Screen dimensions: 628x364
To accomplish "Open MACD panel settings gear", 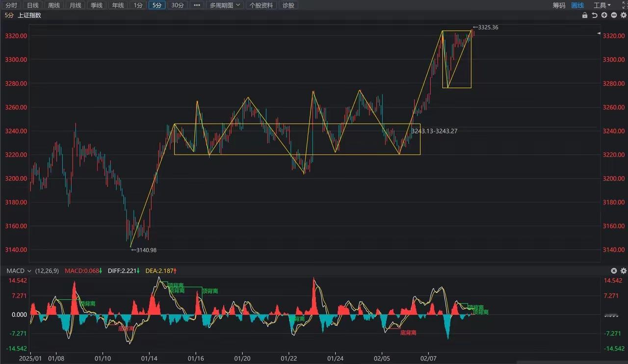I will pyautogui.click(x=624, y=271).
